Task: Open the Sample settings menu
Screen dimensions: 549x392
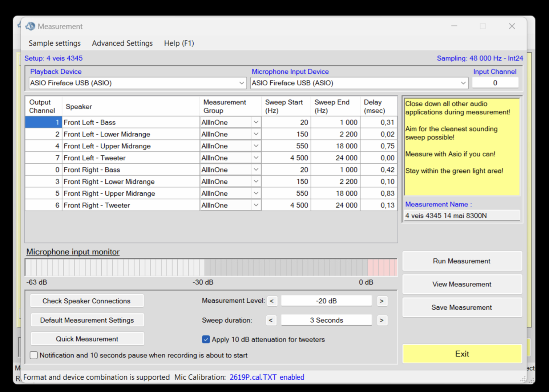Action: 55,43
